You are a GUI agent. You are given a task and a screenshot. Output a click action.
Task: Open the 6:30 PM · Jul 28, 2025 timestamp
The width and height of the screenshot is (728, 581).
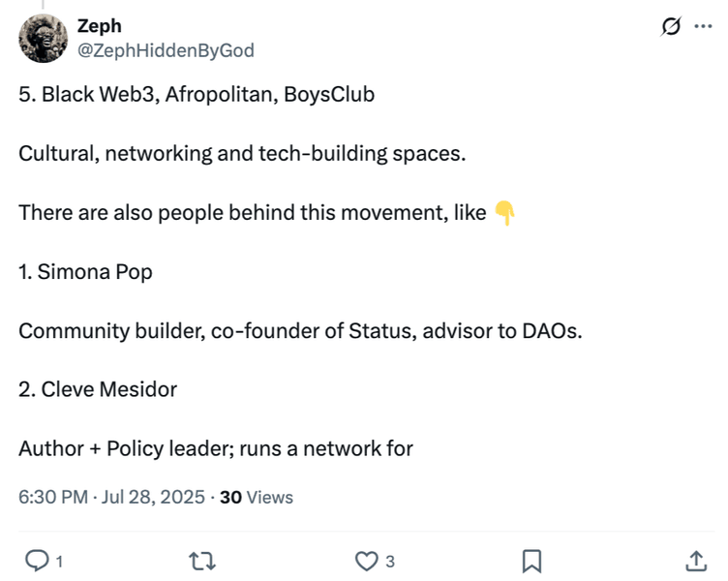coord(112,498)
